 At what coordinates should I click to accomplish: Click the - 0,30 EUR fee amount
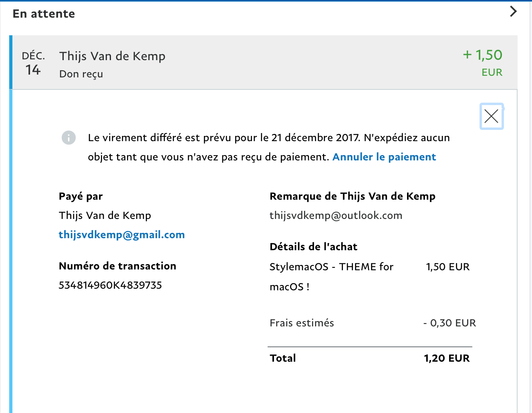click(x=449, y=323)
